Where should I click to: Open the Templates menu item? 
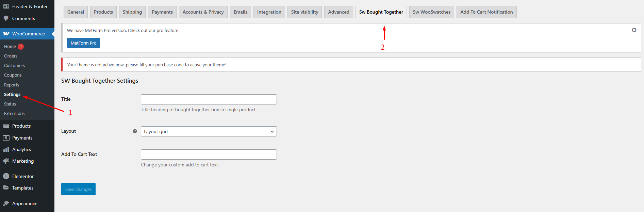pyautogui.click(x=23, y=188)
